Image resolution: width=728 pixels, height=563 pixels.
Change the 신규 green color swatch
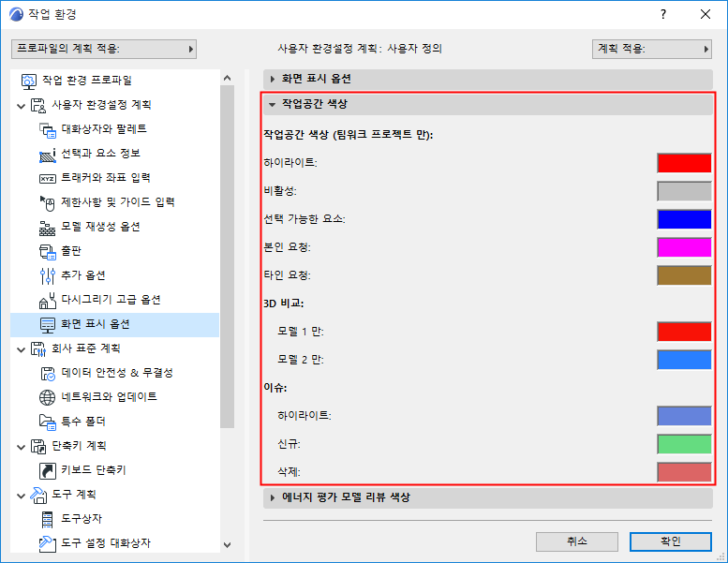[684, 444]
